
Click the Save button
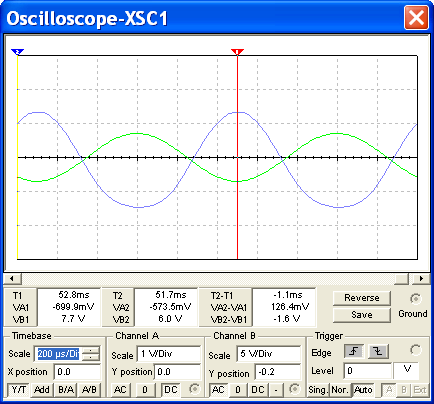[x=362, y=315]
